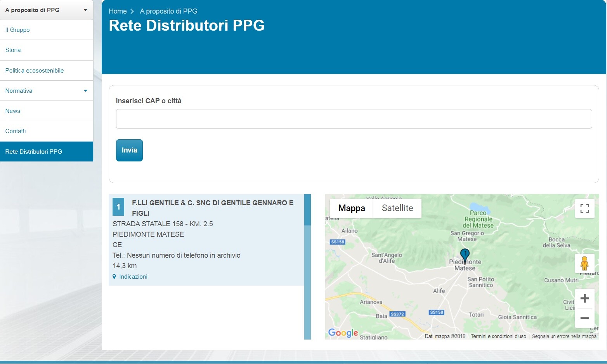This screenshot has height=364, width=607.
Task: Zoom in on the map with the plus icon
Action: click(x=584, y=298)
